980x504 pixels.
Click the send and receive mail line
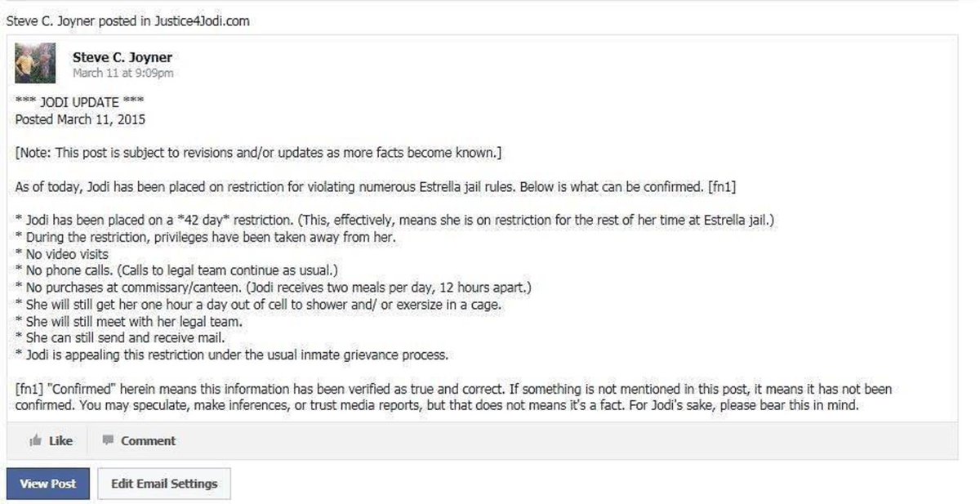coord(118,338)
